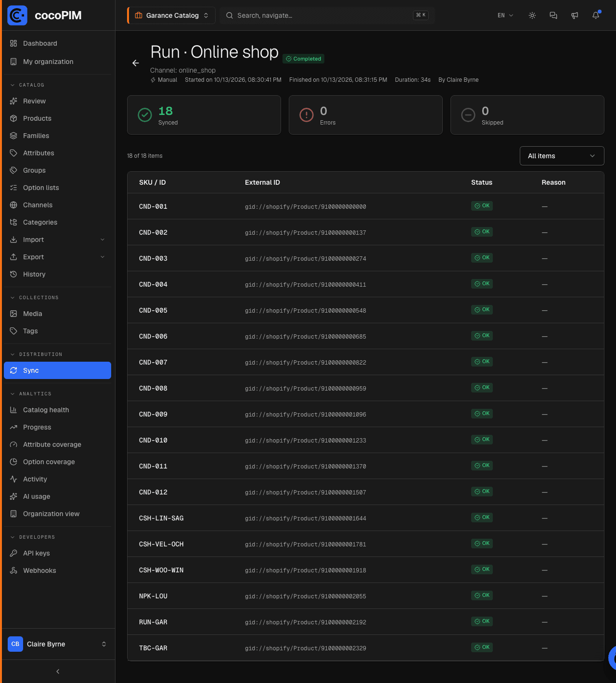The height and width of the screenshot is (683, 616).
Task: Collapse the sidebar with the bottom chevron
Action: tap(58, 671)
